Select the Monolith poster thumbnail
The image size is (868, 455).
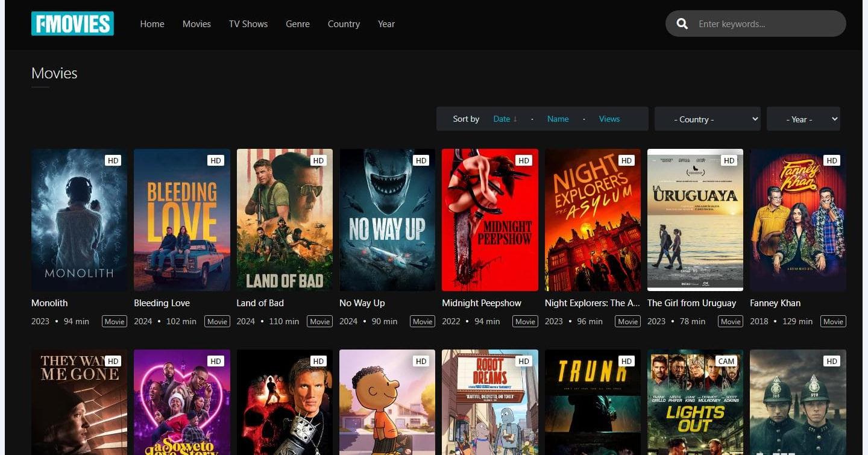tap(79, 220)
